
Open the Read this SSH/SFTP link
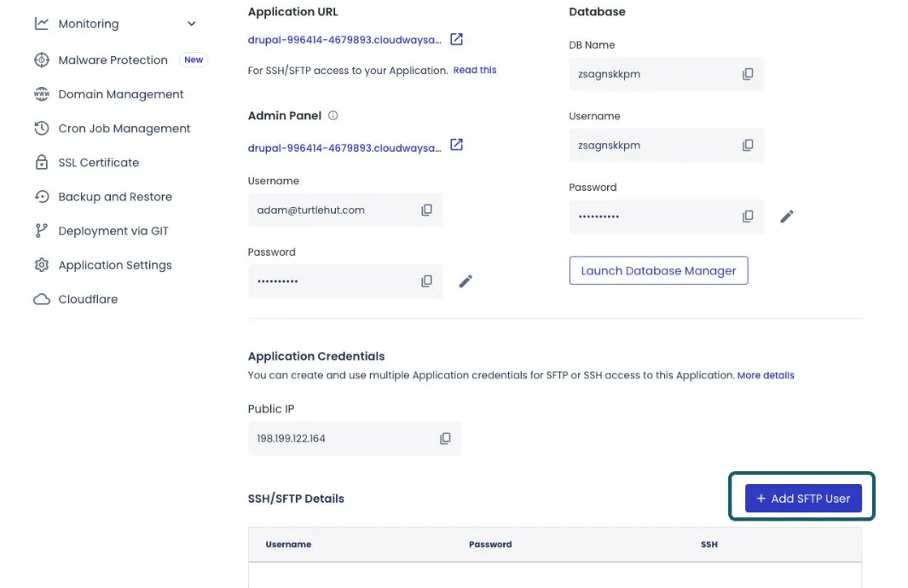pos(475,70)
